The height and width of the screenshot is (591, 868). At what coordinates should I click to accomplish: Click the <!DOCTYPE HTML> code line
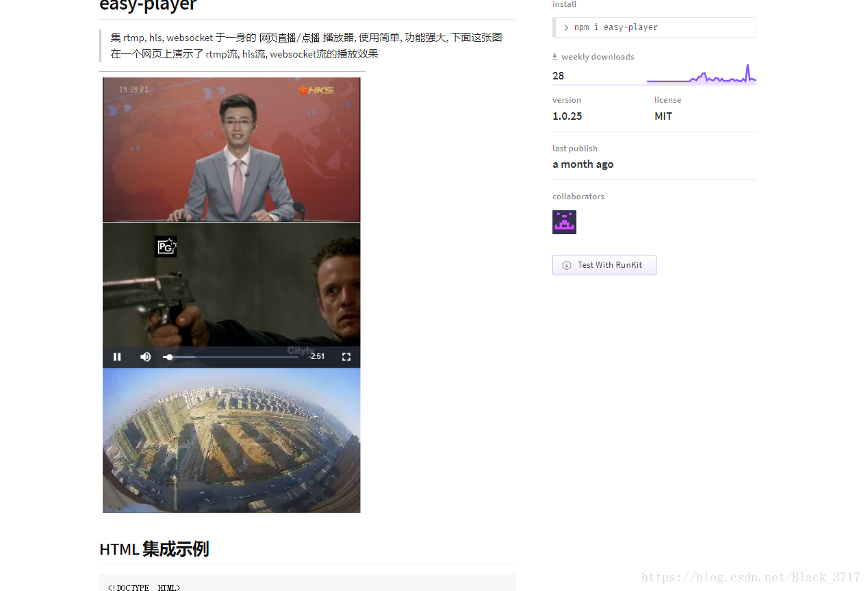pos(144,587)
